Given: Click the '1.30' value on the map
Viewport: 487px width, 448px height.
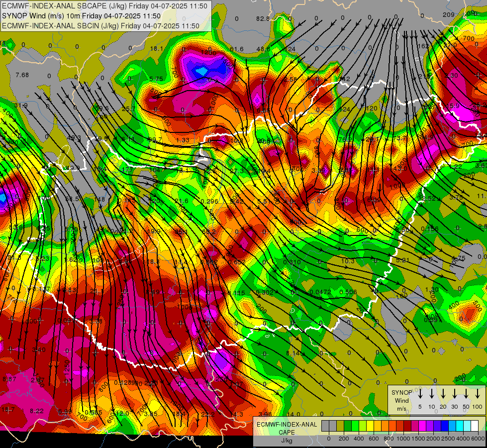Looking at the screenshot, I should pyautogui.click(x=432, y=289).
